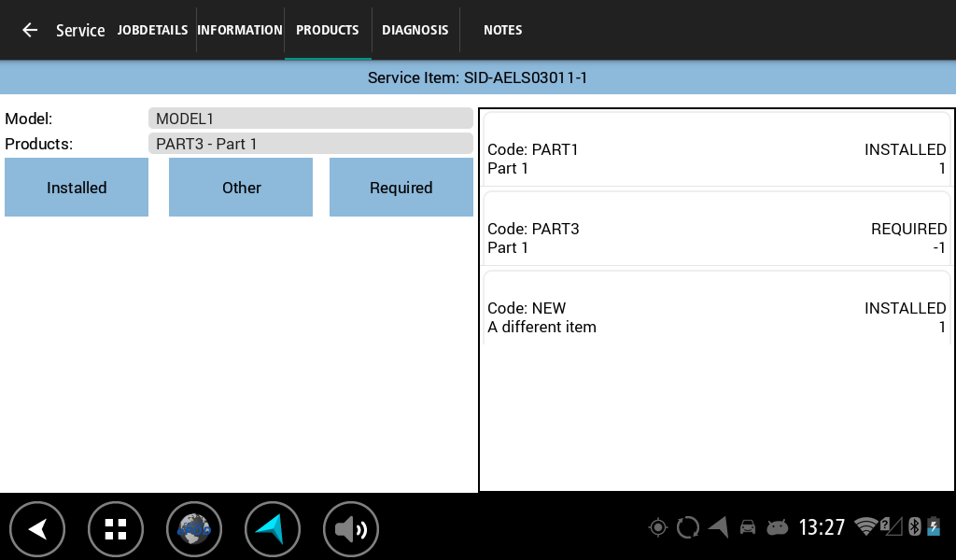Tap the Bluetooth status icon
Screen dimensions: 956x560
coord(914,526)
